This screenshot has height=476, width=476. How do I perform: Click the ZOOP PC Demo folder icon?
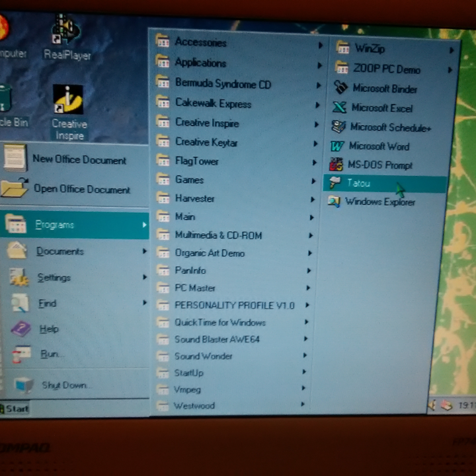click(x=342, y=67)
